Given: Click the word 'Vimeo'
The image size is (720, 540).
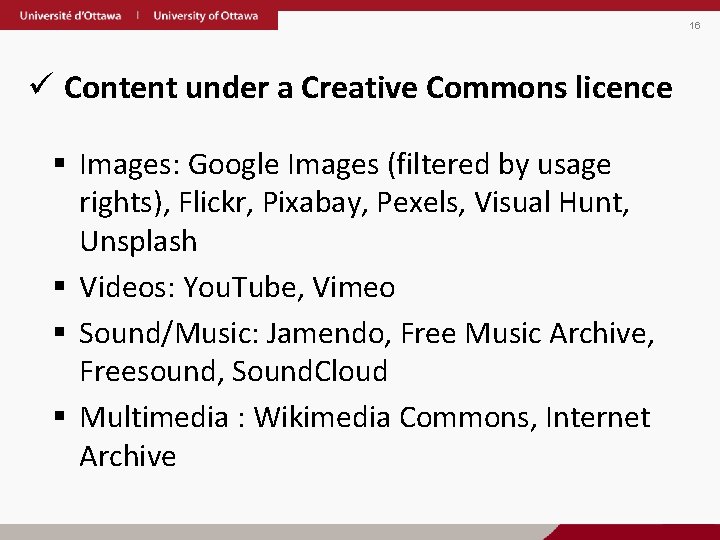Looking at the screenshot, I should click(354, 287).
